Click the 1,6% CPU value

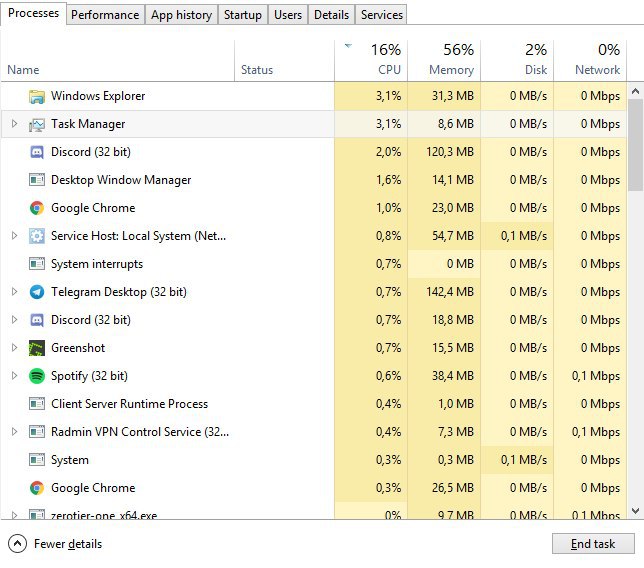point(388,180)
